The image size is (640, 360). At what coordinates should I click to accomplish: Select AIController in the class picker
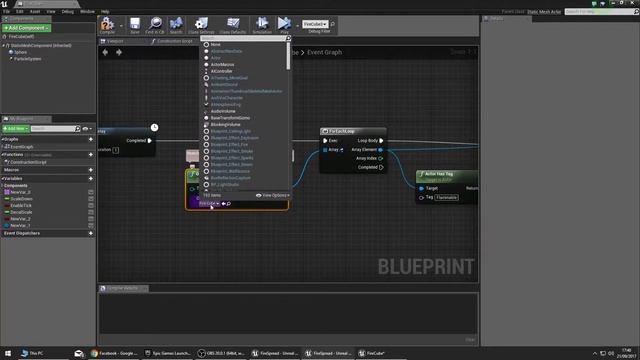tap(221, 71)
